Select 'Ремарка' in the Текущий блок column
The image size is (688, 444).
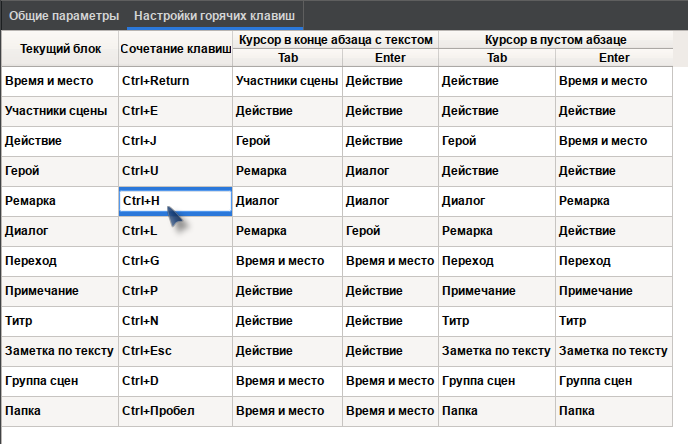coord(60,201)
